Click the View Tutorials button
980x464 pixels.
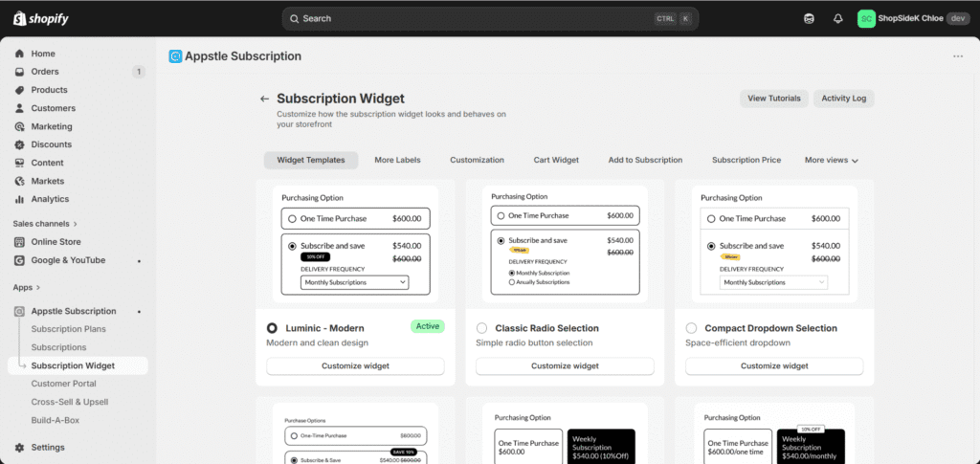[x=773, y=99]
